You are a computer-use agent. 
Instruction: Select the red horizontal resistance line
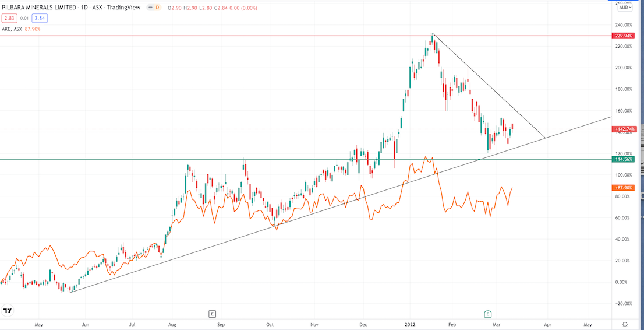coord(233,36)
